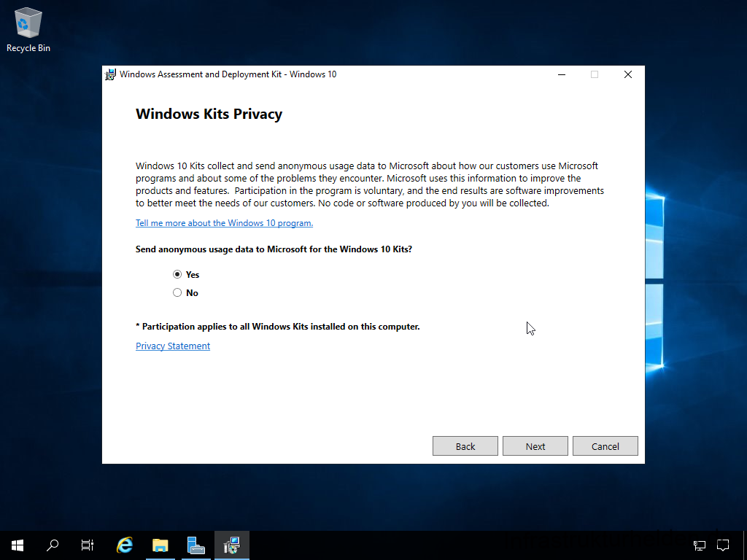Open the Windows Start menu
The image size is (747, 560).
coord(18,545)
